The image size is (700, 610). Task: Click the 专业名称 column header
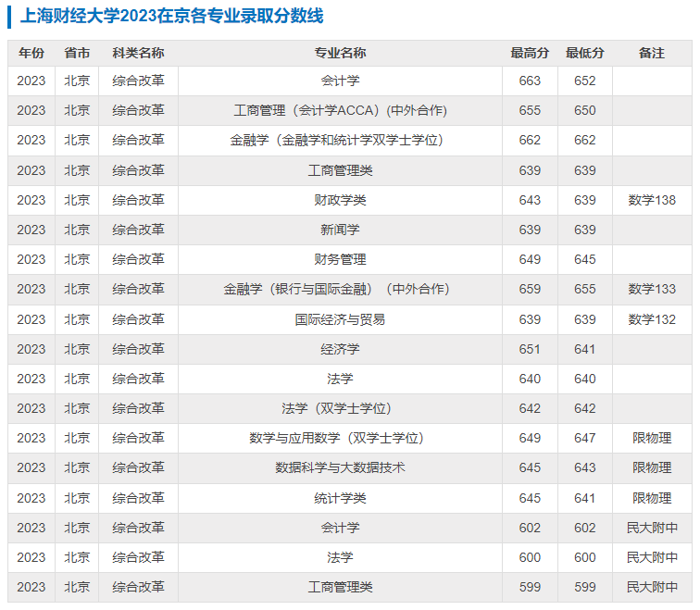point(340,53)
